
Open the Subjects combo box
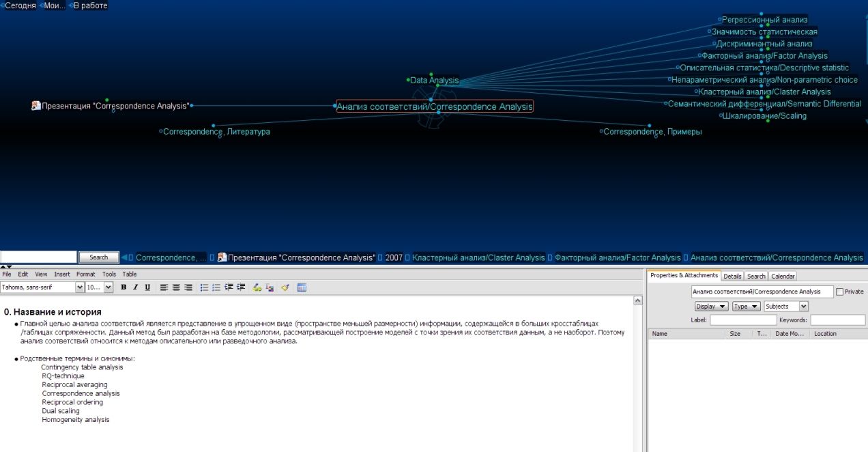coord(786,307)
